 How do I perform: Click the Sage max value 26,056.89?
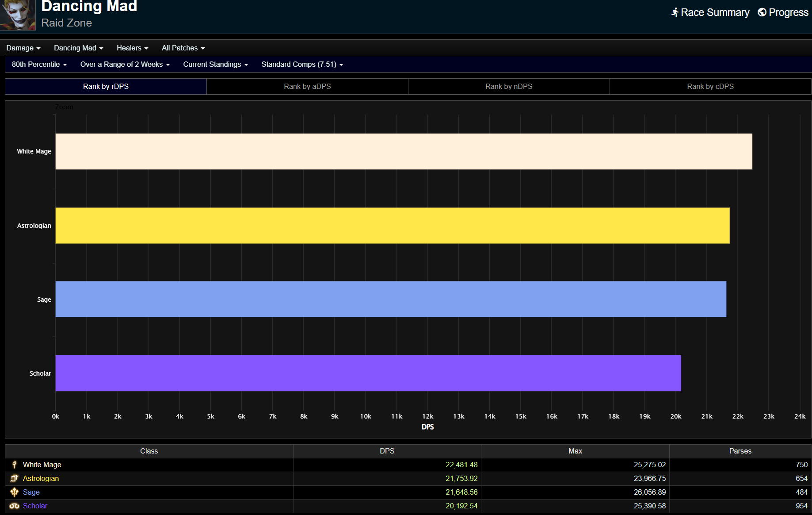pyautogui.click(x=650, y=492)
